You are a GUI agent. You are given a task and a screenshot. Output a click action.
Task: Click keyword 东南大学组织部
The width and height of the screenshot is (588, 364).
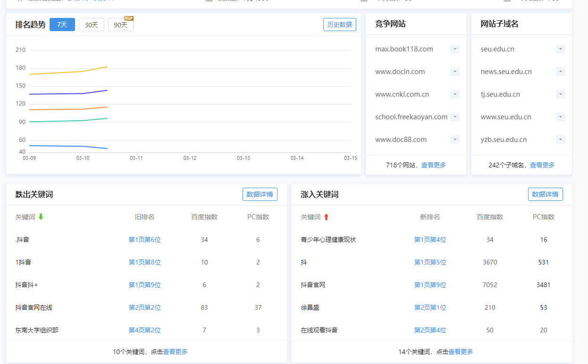coord(37,330)
